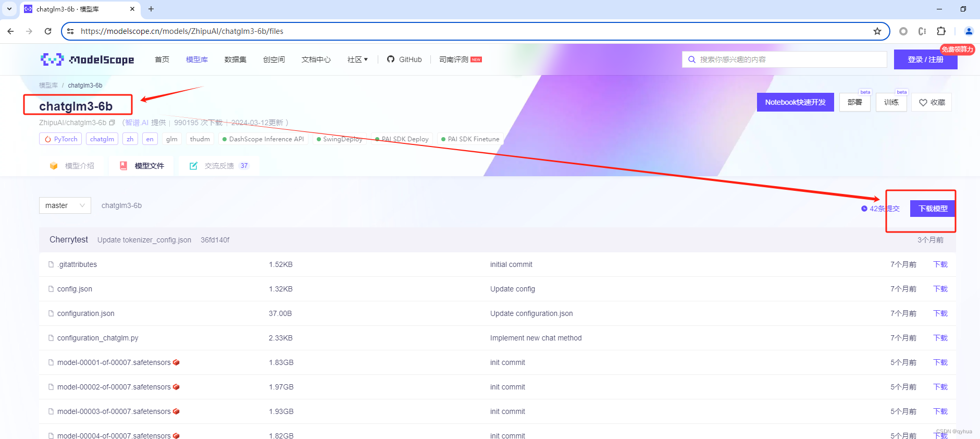Image resolution: width=980 pixels, height=439 pixels.
Task: Bookmark this page with the star icon
Action: click(x=877, y=31)
